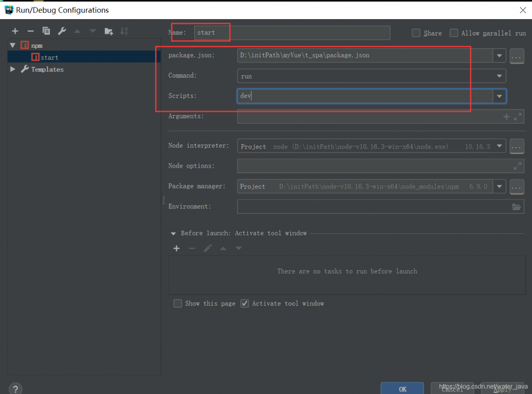
Task: Enable the Share checkbox
Action: pyautogui.click(x=416, y=33)
